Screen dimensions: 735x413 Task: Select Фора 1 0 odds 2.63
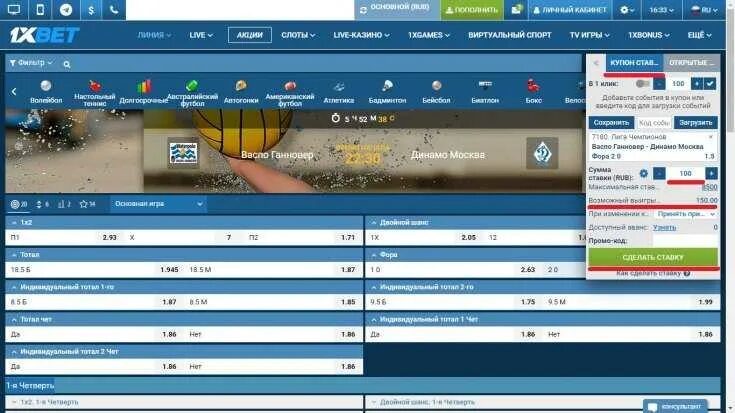(x=454, y=270)
